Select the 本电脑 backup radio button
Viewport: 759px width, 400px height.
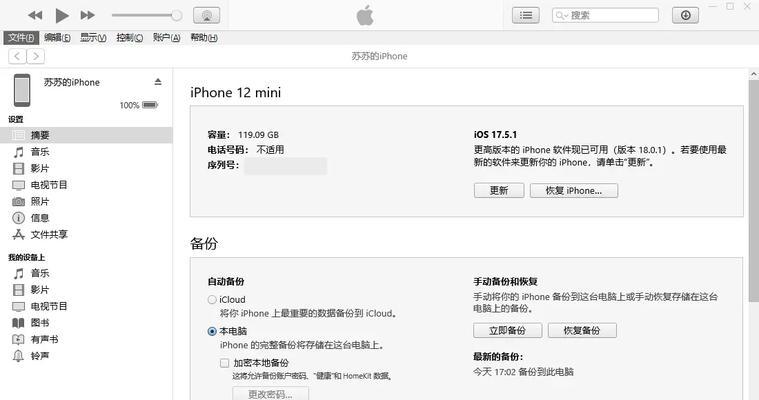(212, 332)
